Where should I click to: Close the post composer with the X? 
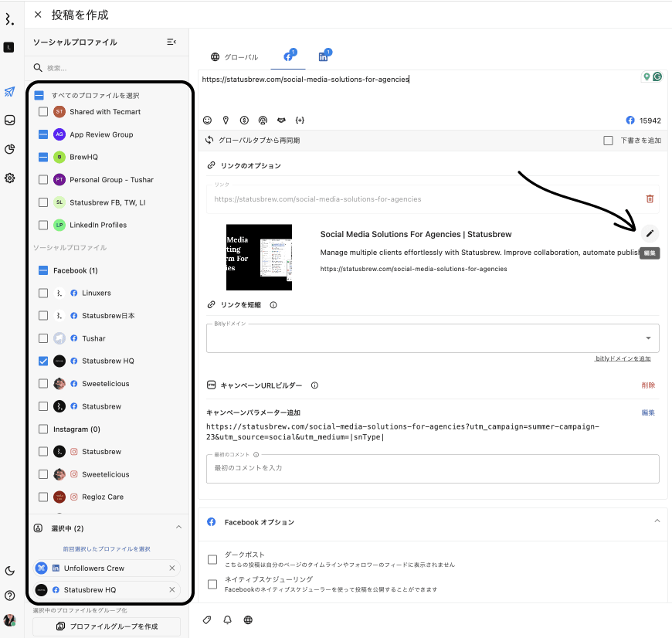click(x=38, y=15)
